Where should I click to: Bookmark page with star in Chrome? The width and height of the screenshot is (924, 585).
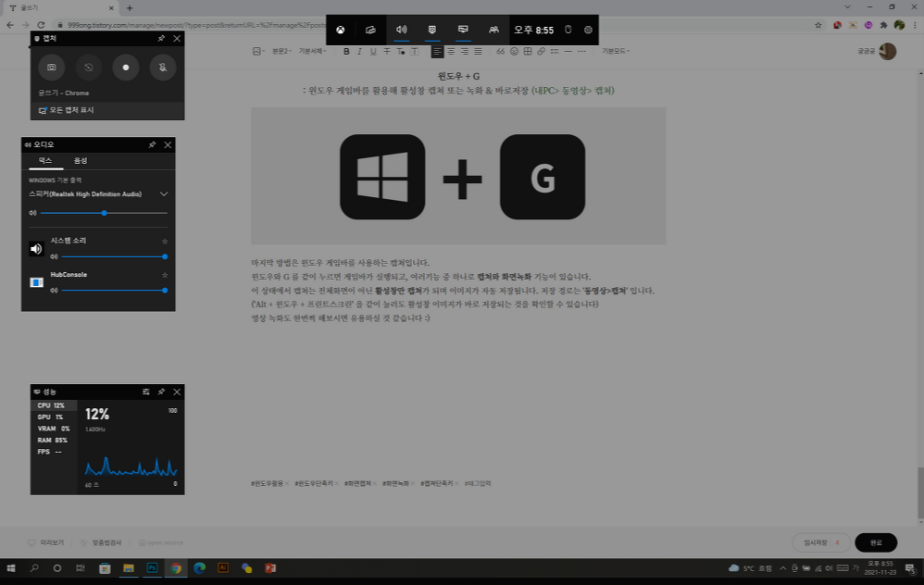818,25
